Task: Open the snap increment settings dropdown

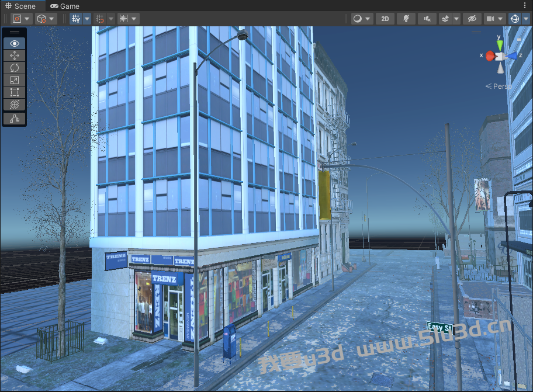Action: [134, 19]
